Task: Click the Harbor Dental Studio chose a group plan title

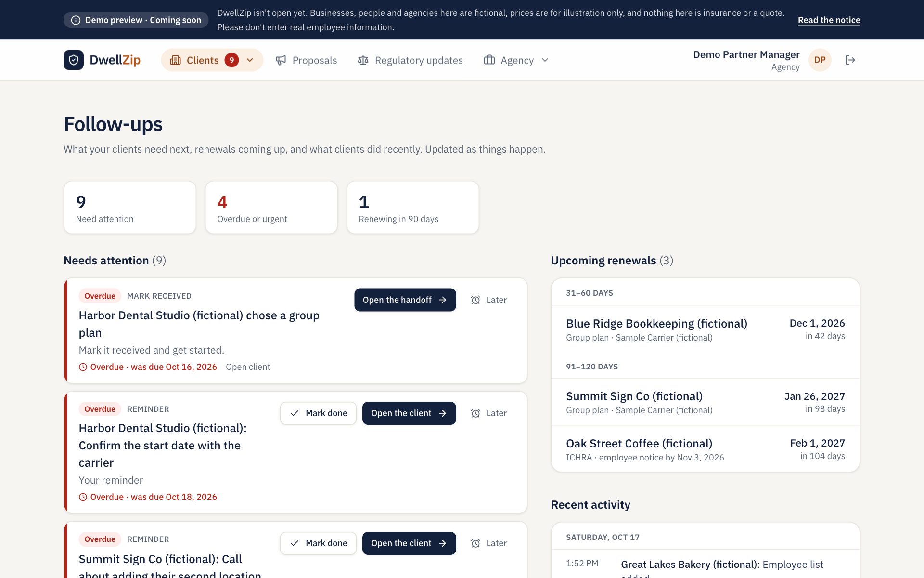Action: point(199,324)
